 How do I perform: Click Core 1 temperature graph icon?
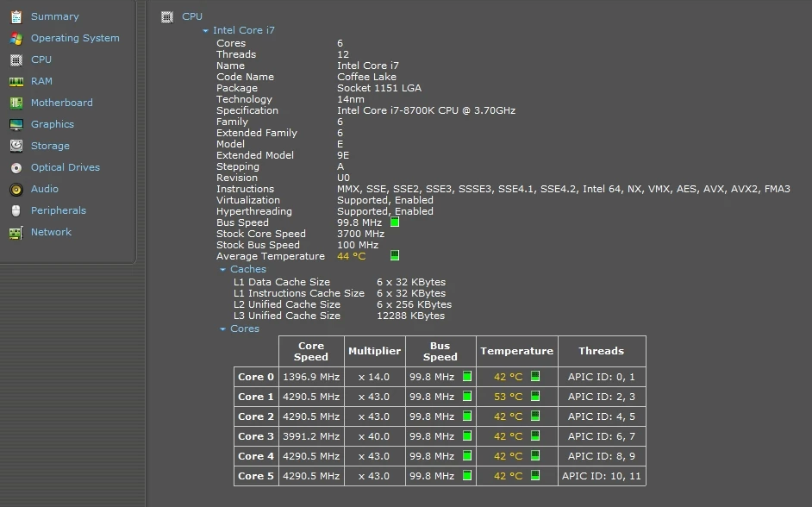(x=535, y=396)
